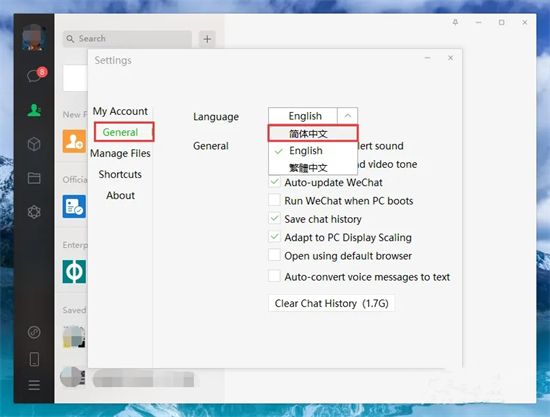The width and height of the screenshot is (550, 417).
Task: Enable Run WeChat when PC boots
Action: [275, 201]
